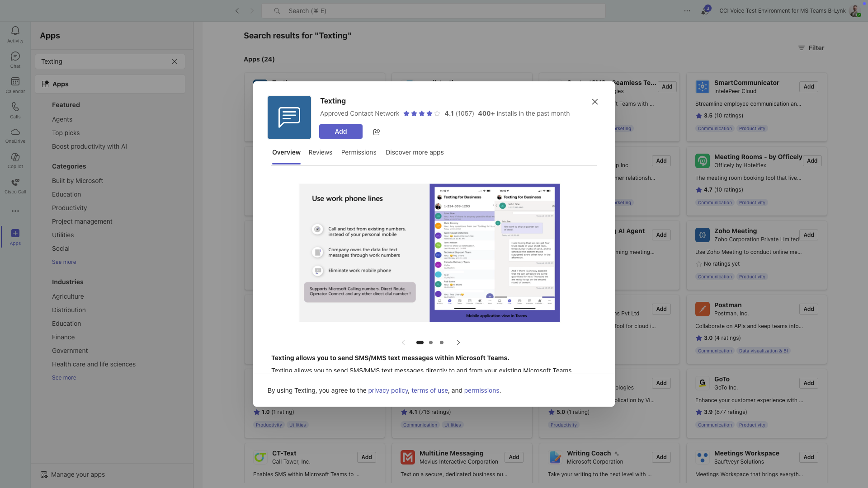This screenshot has width=868, height=488.
Task: Open the Calendar icon
Action: (x=15, y=85)
